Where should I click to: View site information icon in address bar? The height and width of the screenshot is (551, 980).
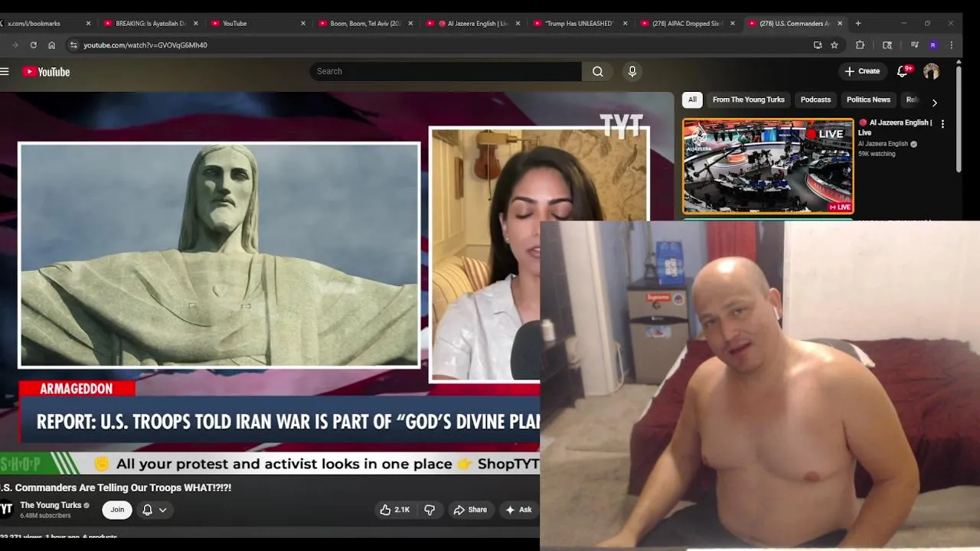73,45
